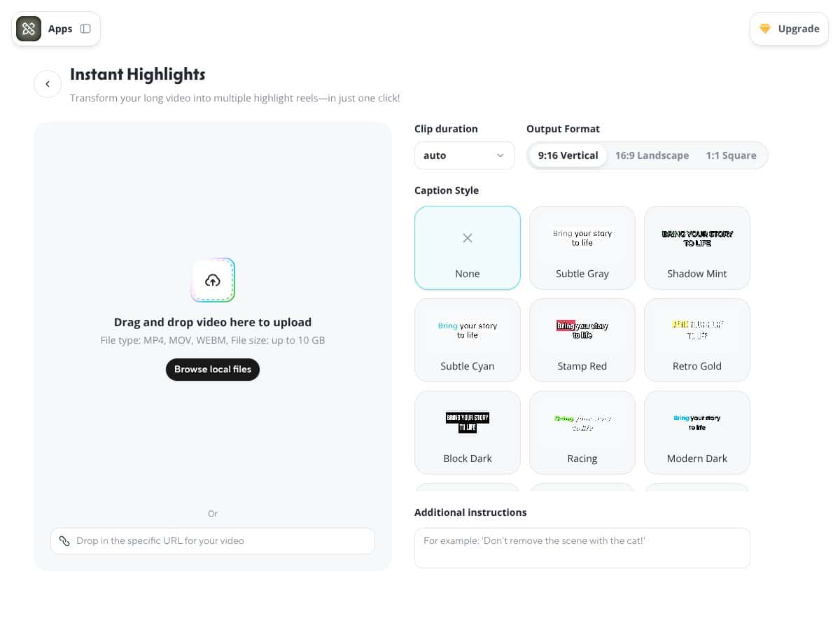840x630 pixels.
Task: Click the Browse local files button
Action: 213,370
